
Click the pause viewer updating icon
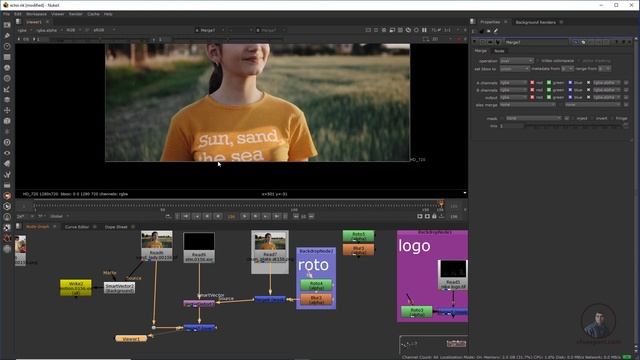coord(424,30)
